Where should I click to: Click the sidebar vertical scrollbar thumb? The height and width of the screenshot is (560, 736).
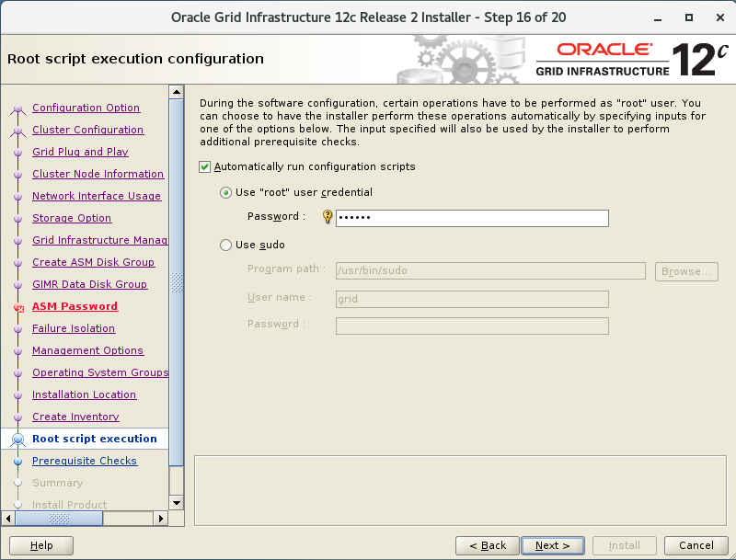(176, 282)
